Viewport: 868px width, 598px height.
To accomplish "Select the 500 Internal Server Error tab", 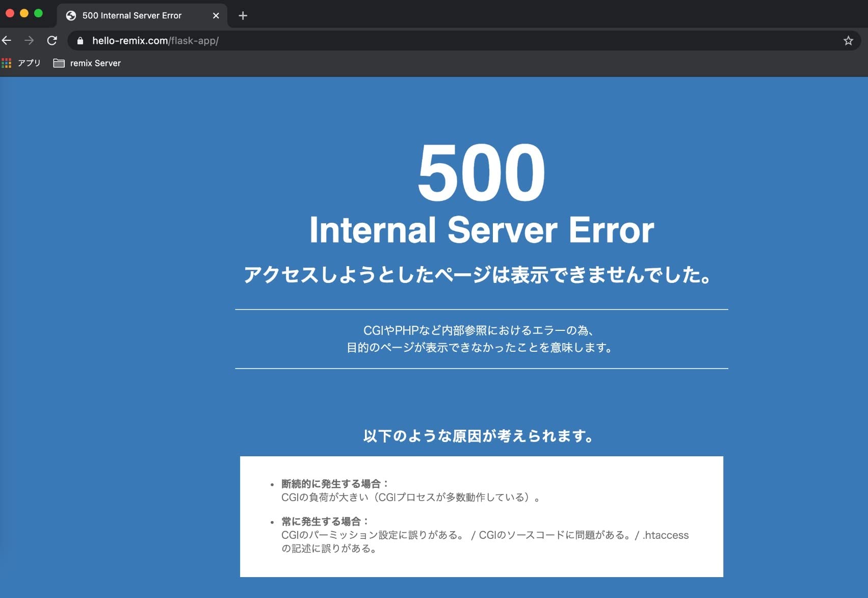I will pyautogui.click(x=131, y=15).
